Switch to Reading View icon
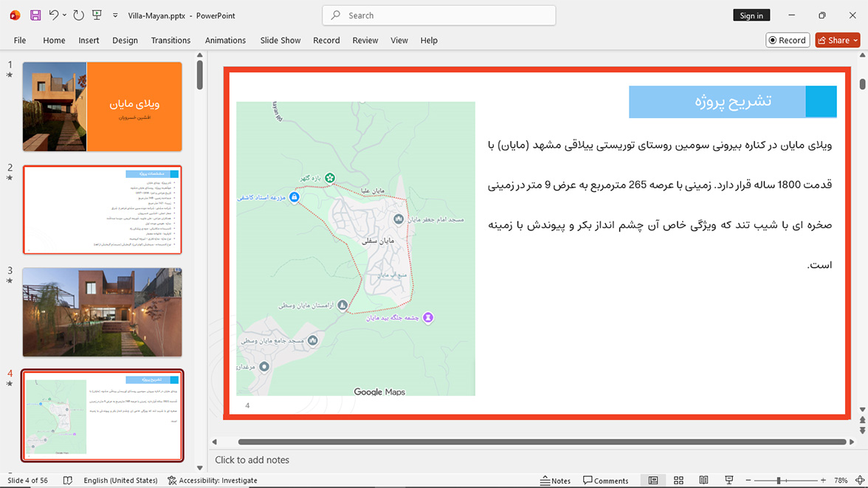Viewport: 868px width, 488px height. [703, 480]
